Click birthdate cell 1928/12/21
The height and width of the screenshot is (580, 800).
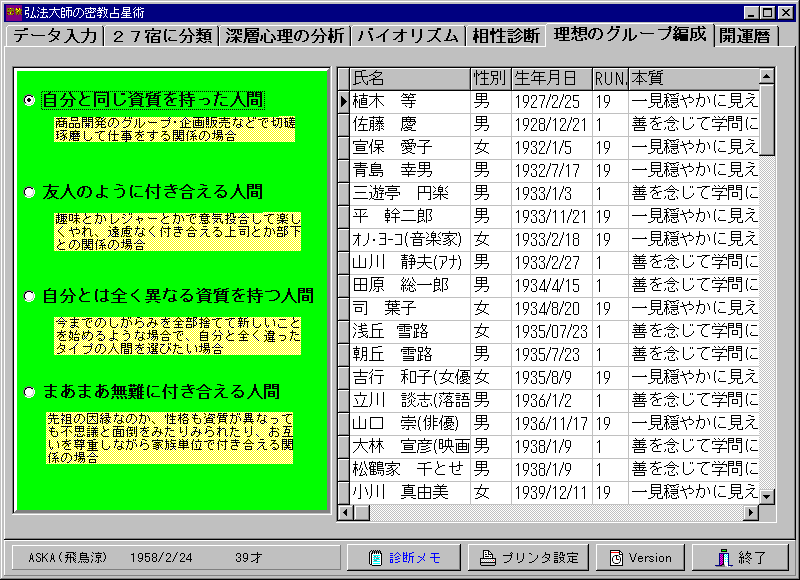coord(552,124)
